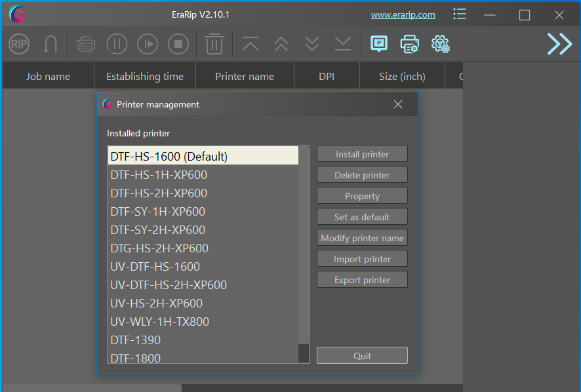Image resolution: width=581 pixels, height=392 pixels.
Task: Click Delete printer button
Action: pos(362,175)
